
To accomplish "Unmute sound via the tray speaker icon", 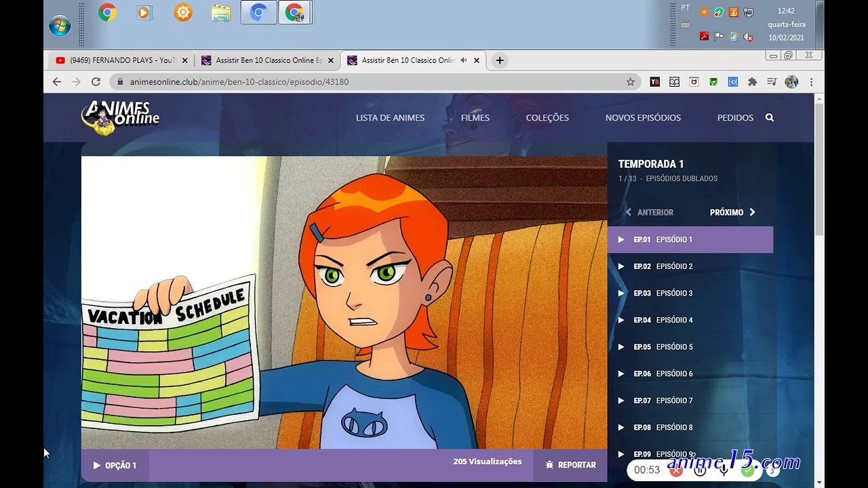I will 749,37.
